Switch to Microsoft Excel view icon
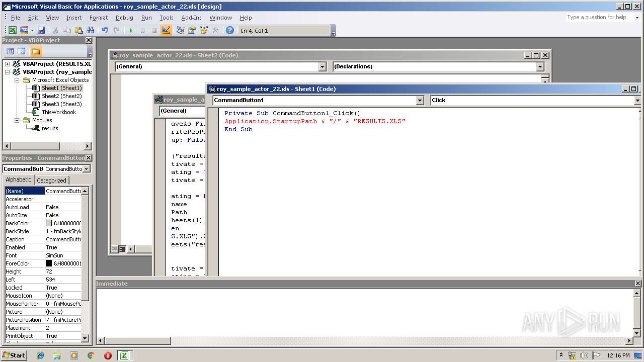The height and width of the screenshot is (362, 644). tap(12, 31)
